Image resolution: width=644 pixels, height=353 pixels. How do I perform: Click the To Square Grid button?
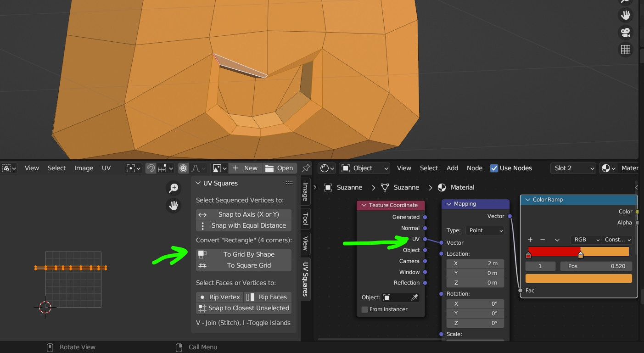tap(244, 265)
